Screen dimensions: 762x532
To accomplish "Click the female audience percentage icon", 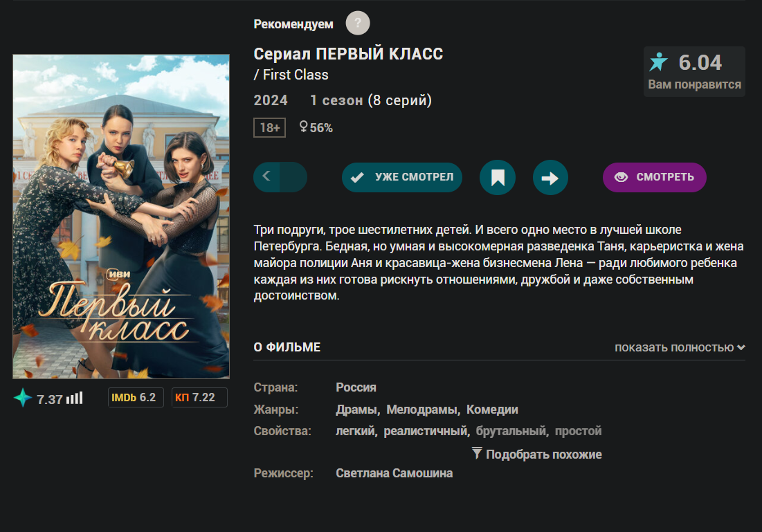I will (303, 127).
